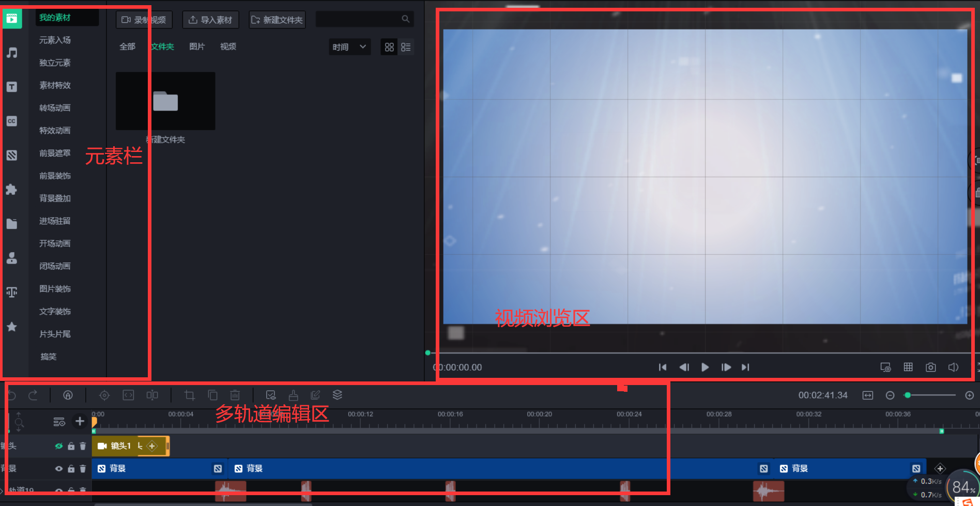Mute preview with the speaker icon
980x506 pixels.
954,367
